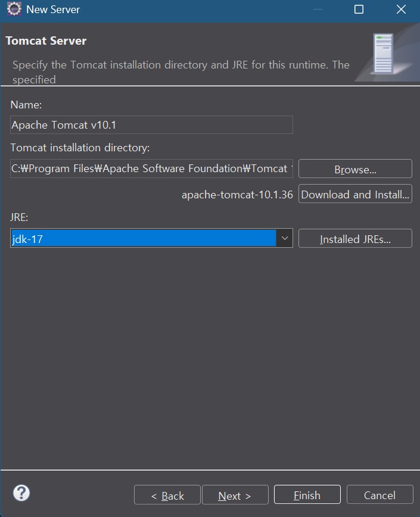This screenshot has height=517, width=420.
Task: Open the help question mark icon
Action: (21, 493)
